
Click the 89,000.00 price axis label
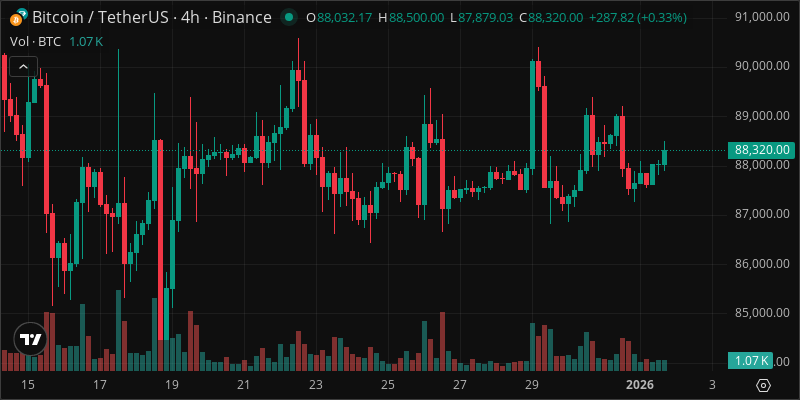[761, 116]
